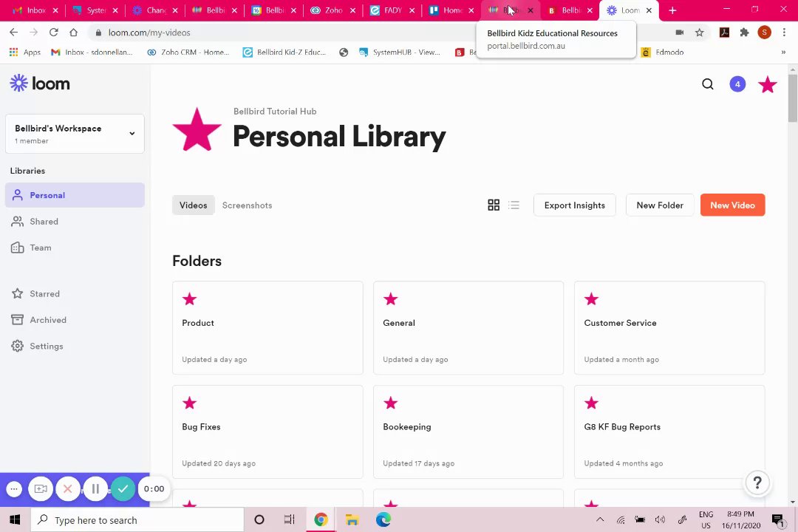798x532 pixels.
Task: Open the Bug Fixes folder
Action: point(267,432)
